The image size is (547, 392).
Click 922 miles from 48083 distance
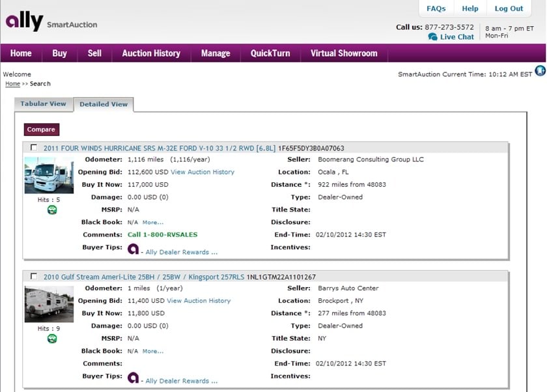pyautogui.click(x=352, y=184)
